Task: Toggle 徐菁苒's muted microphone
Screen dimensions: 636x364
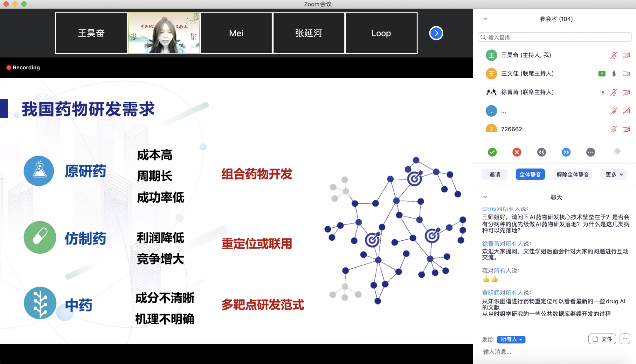Action: 614,92
